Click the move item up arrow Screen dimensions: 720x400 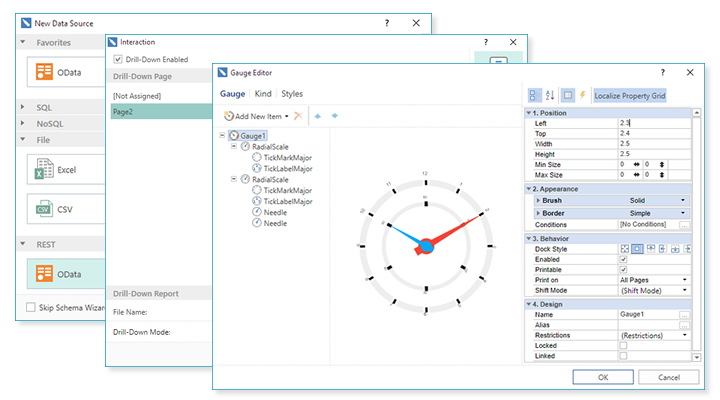tap(318, 117)
